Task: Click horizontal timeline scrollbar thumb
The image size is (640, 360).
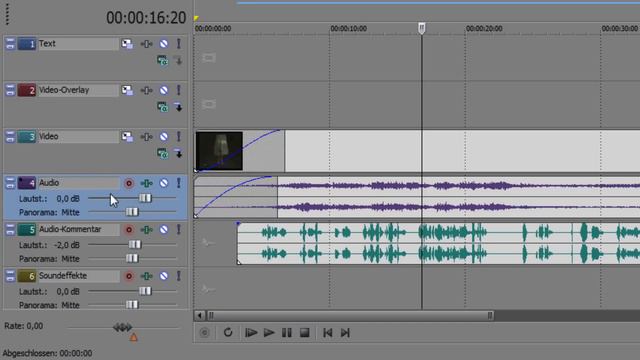Action: pyautogui.click(x=351, y=316)
